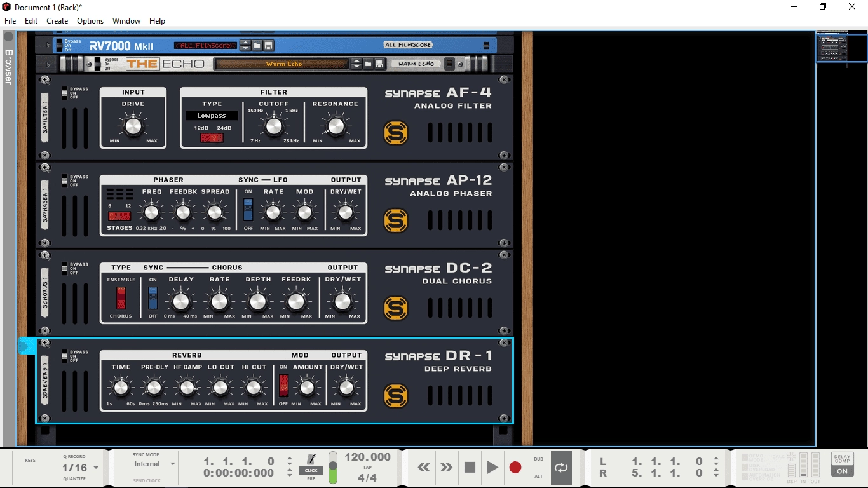868x488 pixels.
Task: Click the Reason app icon in title bar
Action: pos(6,7)
